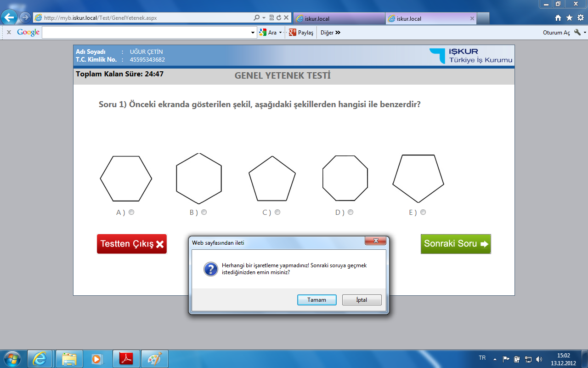Close the Web sayfasından ileti dialog
This screenshot has height=368, width=588.
(x=375, y=241)
